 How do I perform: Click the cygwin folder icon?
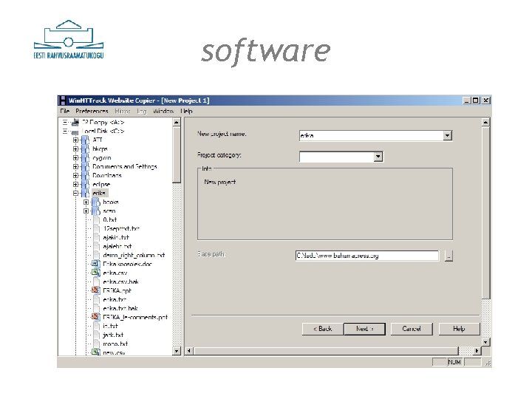pos(86,158)
